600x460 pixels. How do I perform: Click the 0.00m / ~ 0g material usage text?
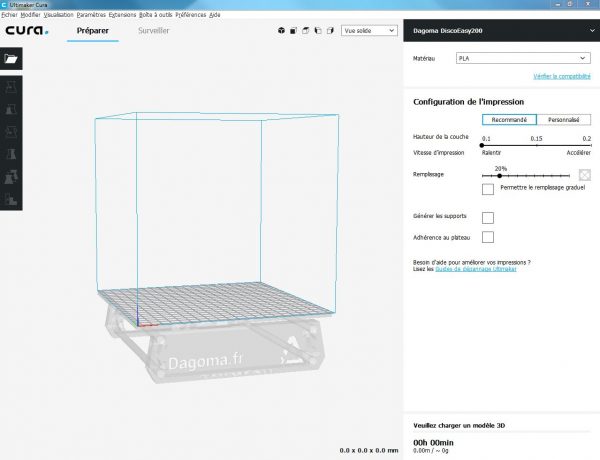(x=430, y=451)
